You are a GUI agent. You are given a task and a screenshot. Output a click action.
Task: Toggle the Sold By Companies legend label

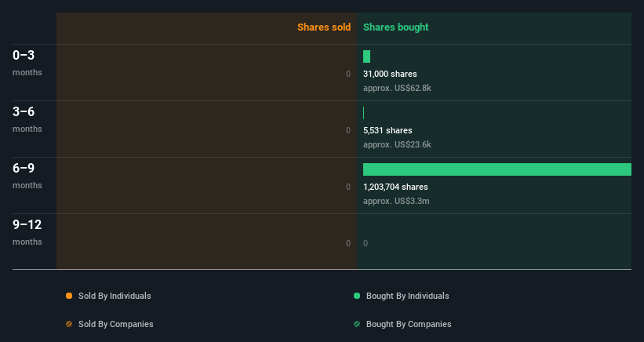tap(116, 324)
